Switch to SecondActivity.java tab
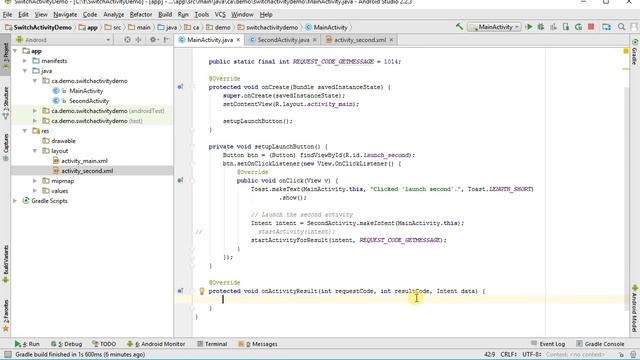Screen dimensions: 640x360 point(283,40)
